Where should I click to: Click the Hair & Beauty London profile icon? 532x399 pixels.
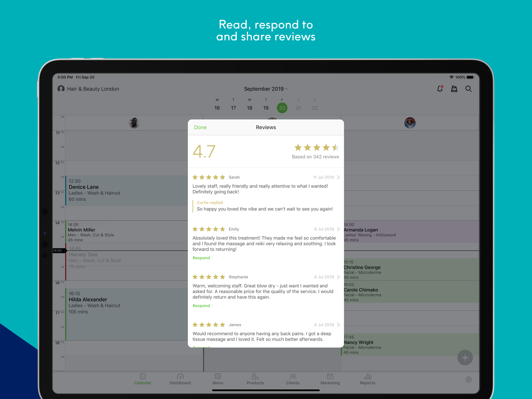coord(61,89)
